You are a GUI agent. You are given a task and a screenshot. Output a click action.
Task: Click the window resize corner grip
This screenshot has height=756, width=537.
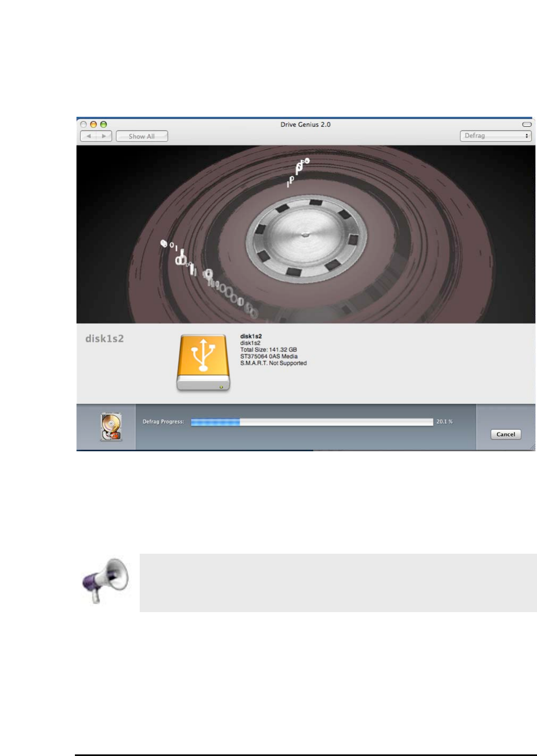point(532,447)
